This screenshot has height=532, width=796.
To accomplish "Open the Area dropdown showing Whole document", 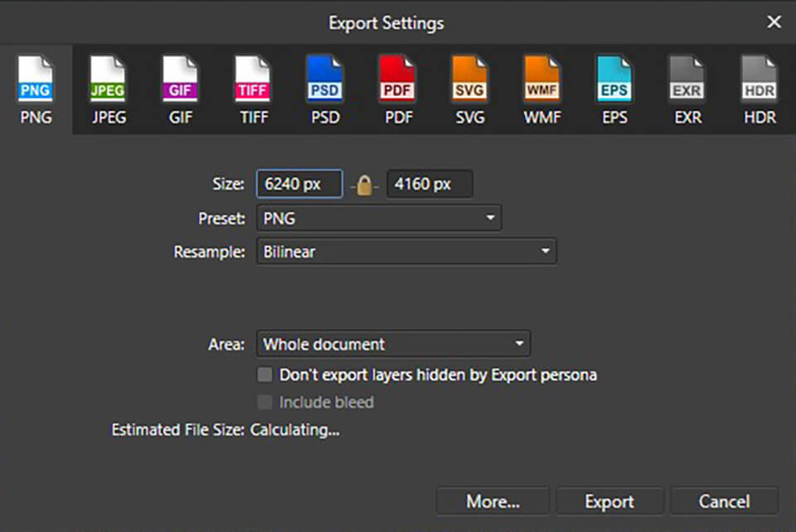I will (393, 344).
